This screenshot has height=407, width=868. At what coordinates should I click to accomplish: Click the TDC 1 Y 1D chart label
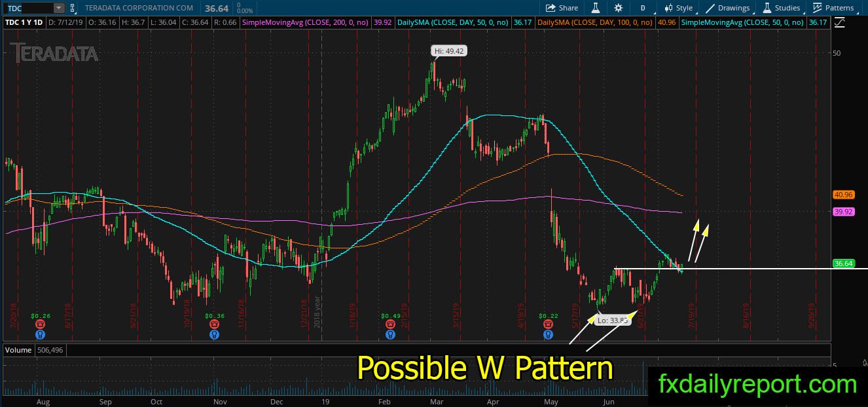click(22, 22)
